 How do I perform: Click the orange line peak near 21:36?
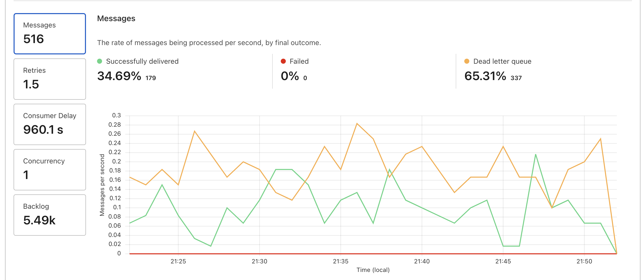pos(357,124)
